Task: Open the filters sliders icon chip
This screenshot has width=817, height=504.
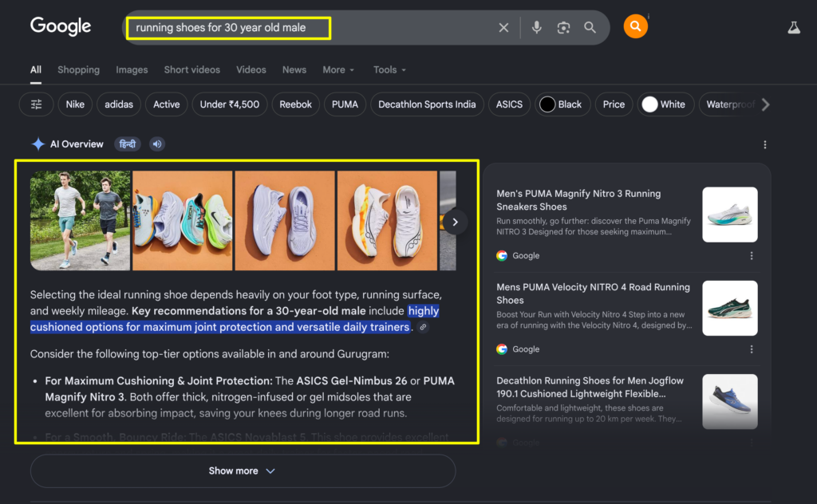Action: [36, 104]
